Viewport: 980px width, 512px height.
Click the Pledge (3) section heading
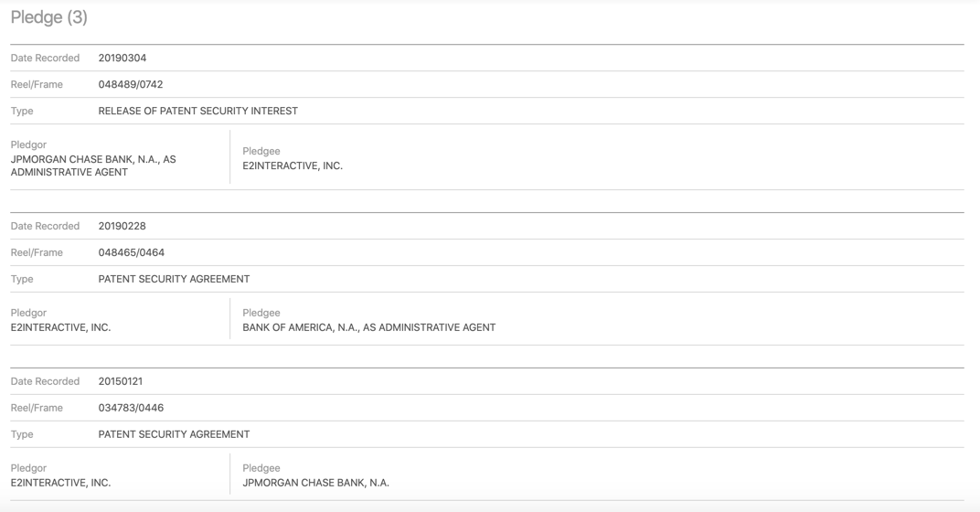coord(49,17)
